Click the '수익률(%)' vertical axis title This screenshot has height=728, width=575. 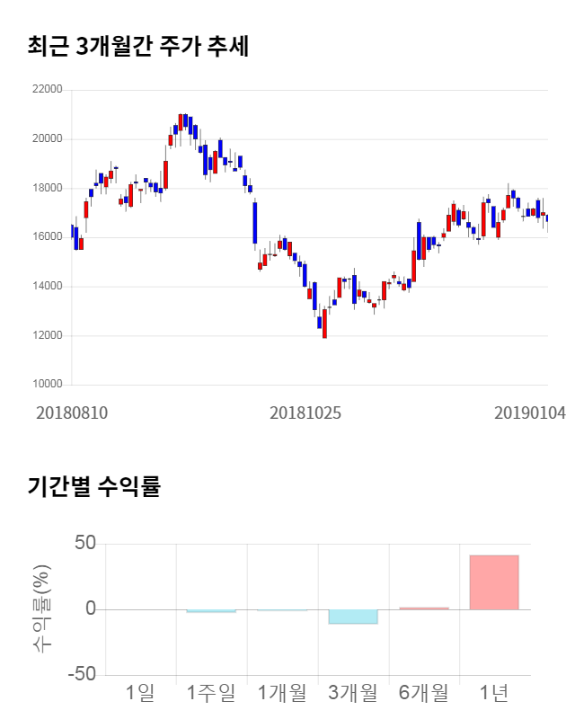click(42, 609)
